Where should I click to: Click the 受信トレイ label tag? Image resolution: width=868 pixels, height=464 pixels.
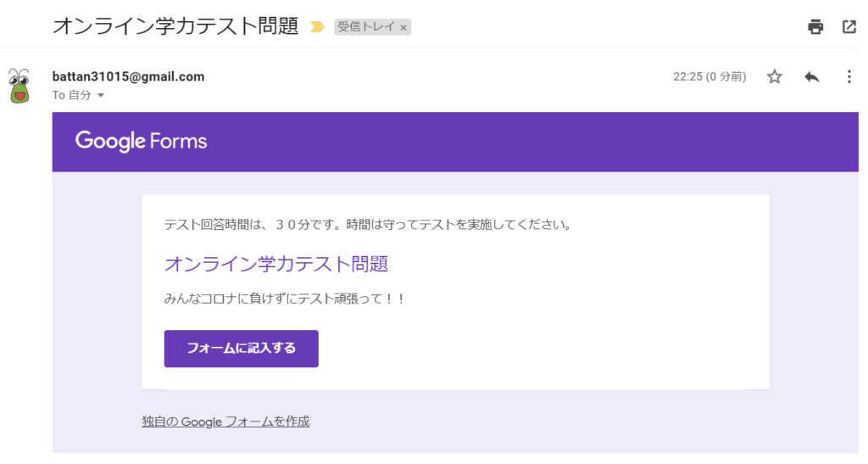click(366, 26)
